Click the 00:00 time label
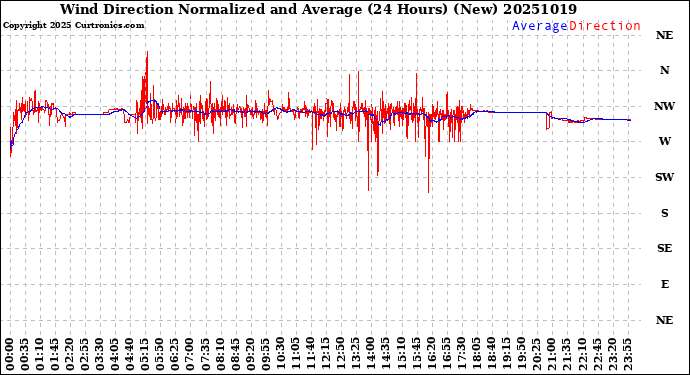Screen dimensions: 690x375 click(x=10, y=355)
